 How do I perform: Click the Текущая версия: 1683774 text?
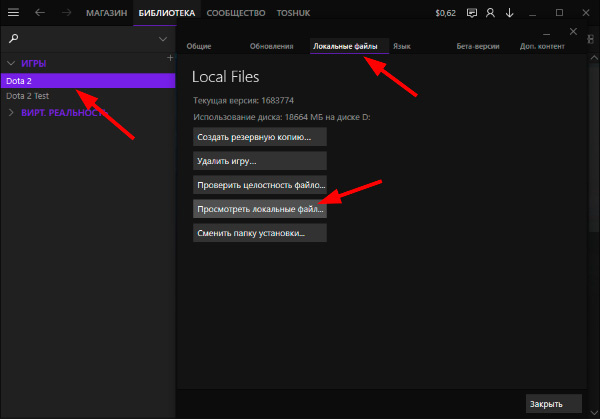(x=243, y=101)
